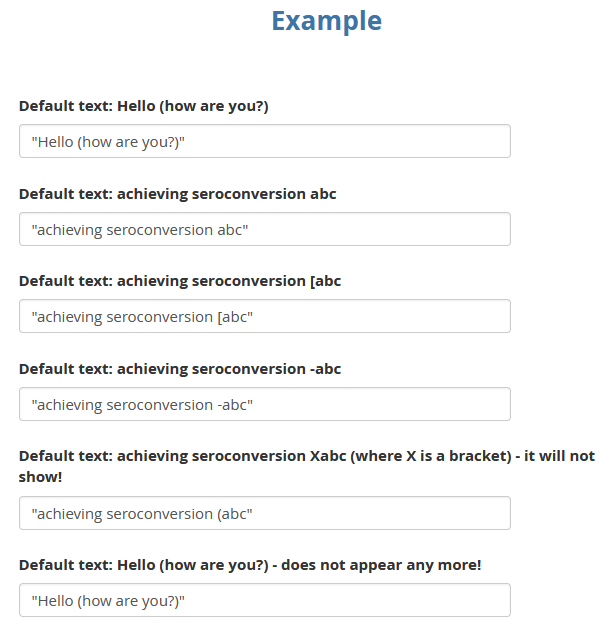612x636 pixels.
Task: Click the bottom-most text input on the page
Action: 264,600
